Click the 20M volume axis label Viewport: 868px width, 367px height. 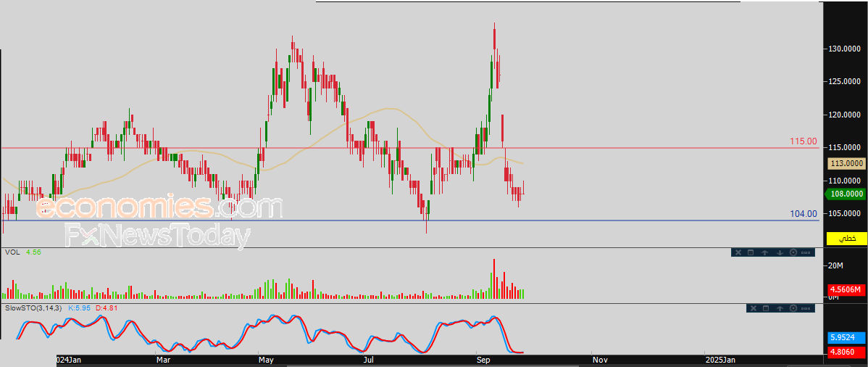pyautogui.click(x=835, y=266)
